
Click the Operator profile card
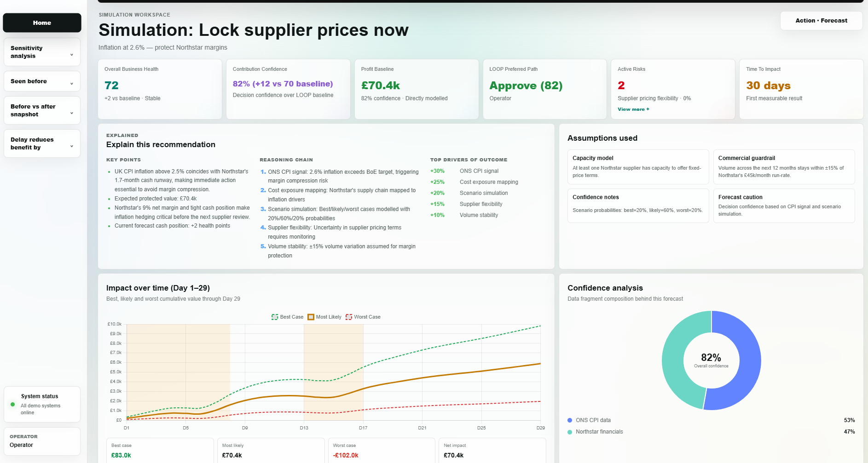42,441
